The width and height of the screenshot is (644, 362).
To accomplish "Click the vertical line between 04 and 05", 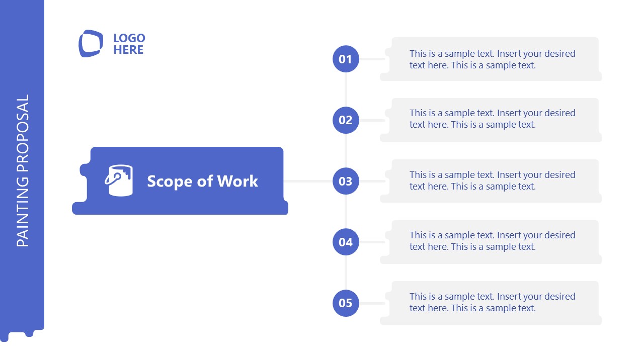I will tap(346, 273).
